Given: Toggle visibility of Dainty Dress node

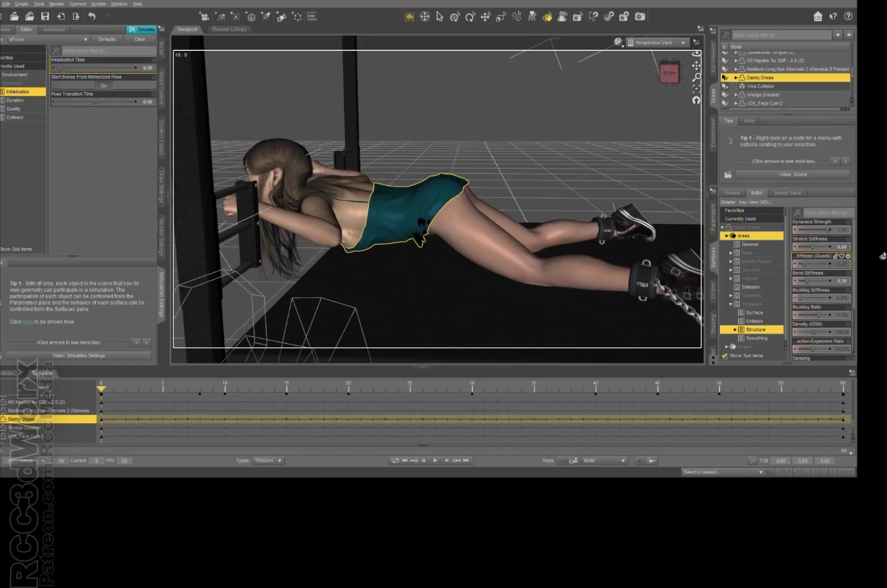Looking at the screenshot, I should point(725,78).
